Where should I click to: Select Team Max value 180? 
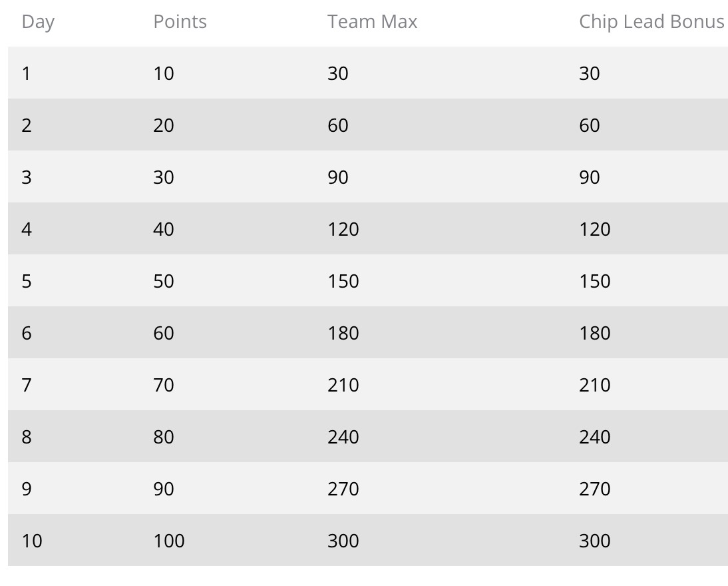pyautogui.click(x=343, y=333)
